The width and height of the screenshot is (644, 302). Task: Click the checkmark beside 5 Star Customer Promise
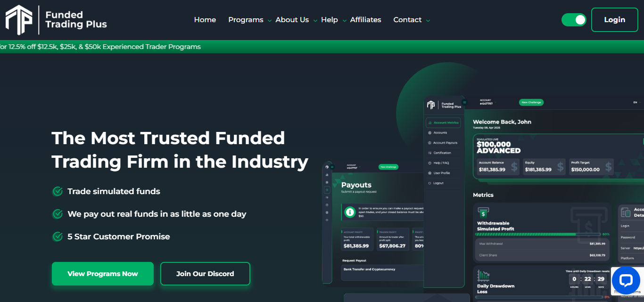[x=58, y=237]
